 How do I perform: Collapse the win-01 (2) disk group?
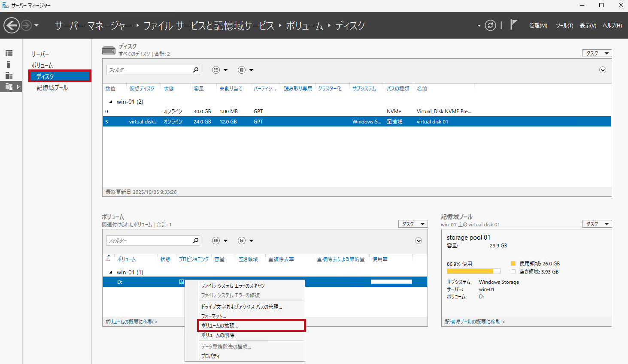(x=111, y=102)
